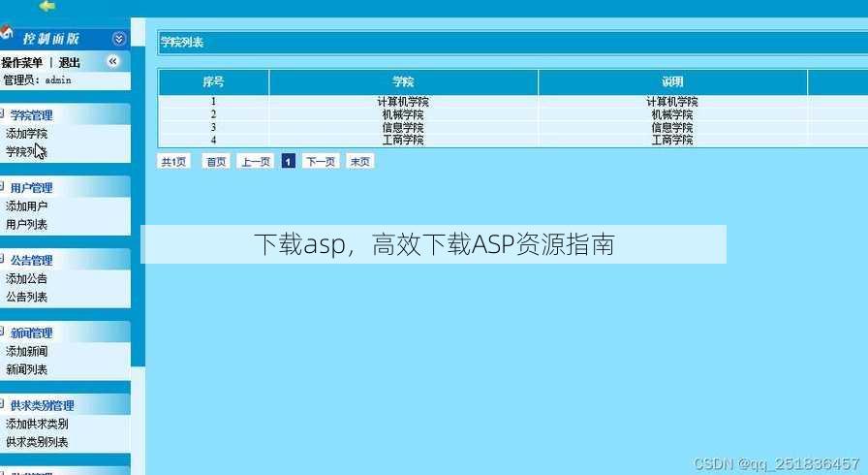The height and width of the screenshot is (475, 868).
Task: Click the 下一页 pagination button
Action: [x=321, y=161]
